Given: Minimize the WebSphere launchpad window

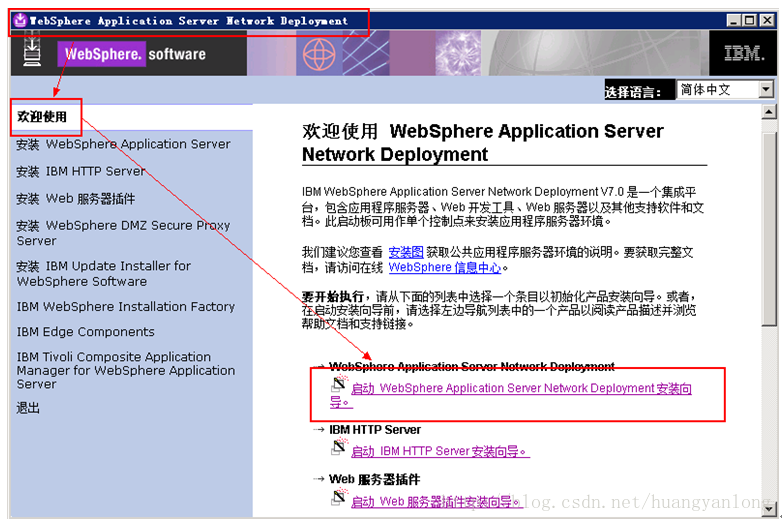Looking at the screenshot, I should pyautogui.click(x=734, y=20).
